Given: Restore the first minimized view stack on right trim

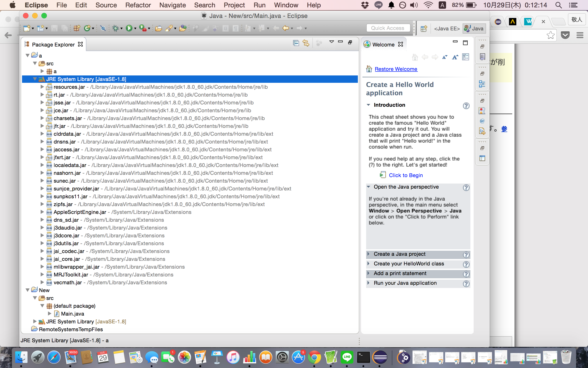Looking at the screenshot, I should [482, 46].
